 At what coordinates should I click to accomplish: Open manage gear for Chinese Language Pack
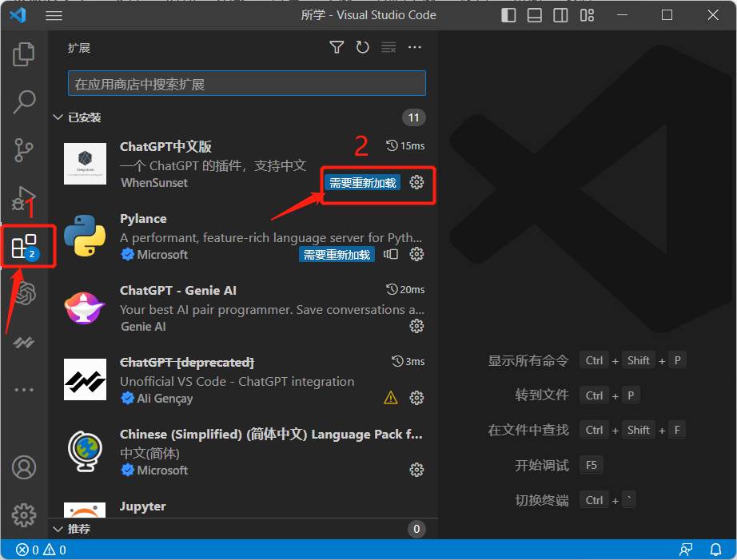416,470
